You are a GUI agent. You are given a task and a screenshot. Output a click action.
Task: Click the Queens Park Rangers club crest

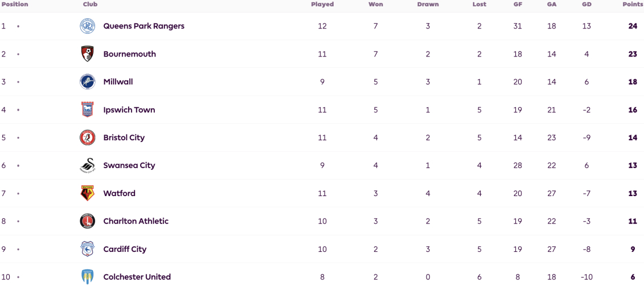click(x=87, y=26)
